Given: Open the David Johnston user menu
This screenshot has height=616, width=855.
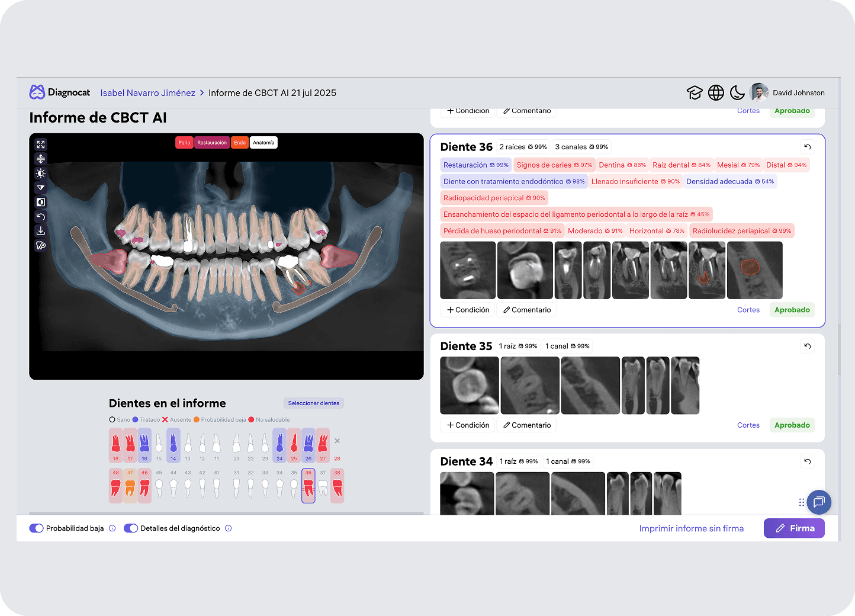Looking at the screenshot, I should (787, 93).
